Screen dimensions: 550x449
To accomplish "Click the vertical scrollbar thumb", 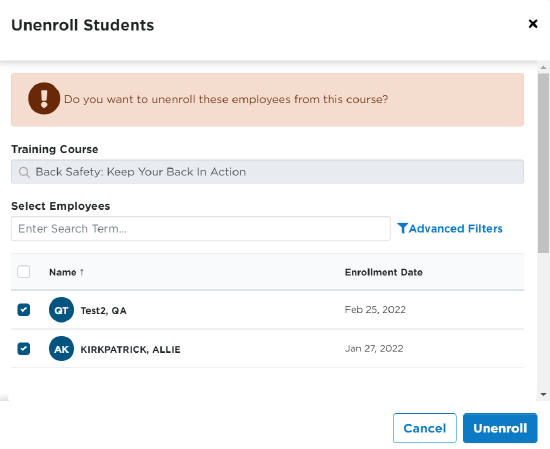I will pyautogui.click(x=543, y=163).
